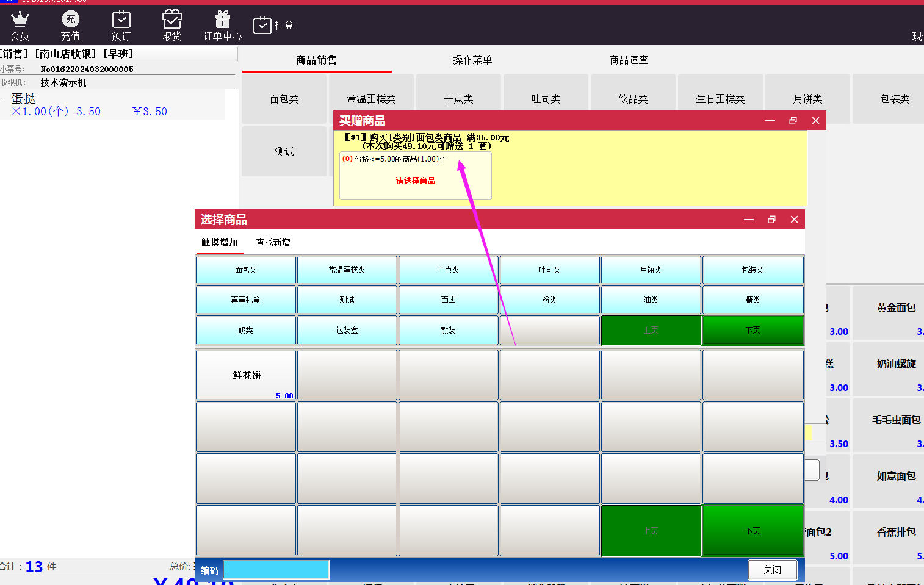Select 测试 category in 选择商品 dialog
Viewport: 924px width, 585px height.
click(x=347, y=300)
